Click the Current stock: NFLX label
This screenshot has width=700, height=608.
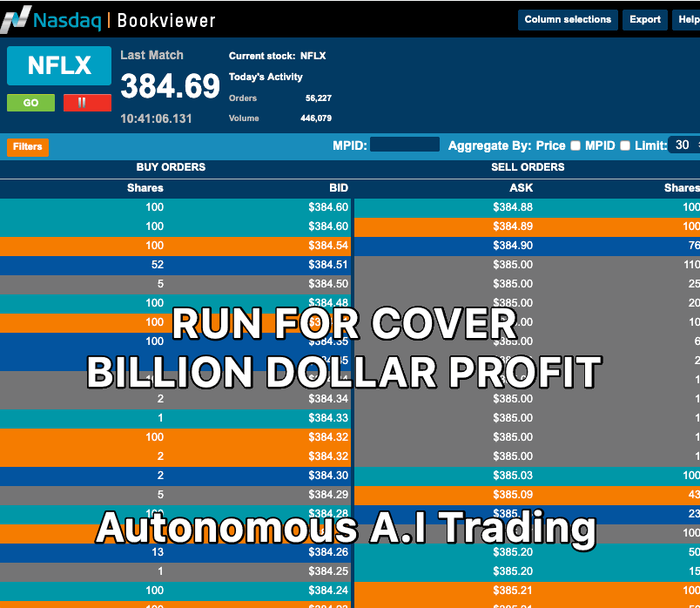tap(277, 56)
